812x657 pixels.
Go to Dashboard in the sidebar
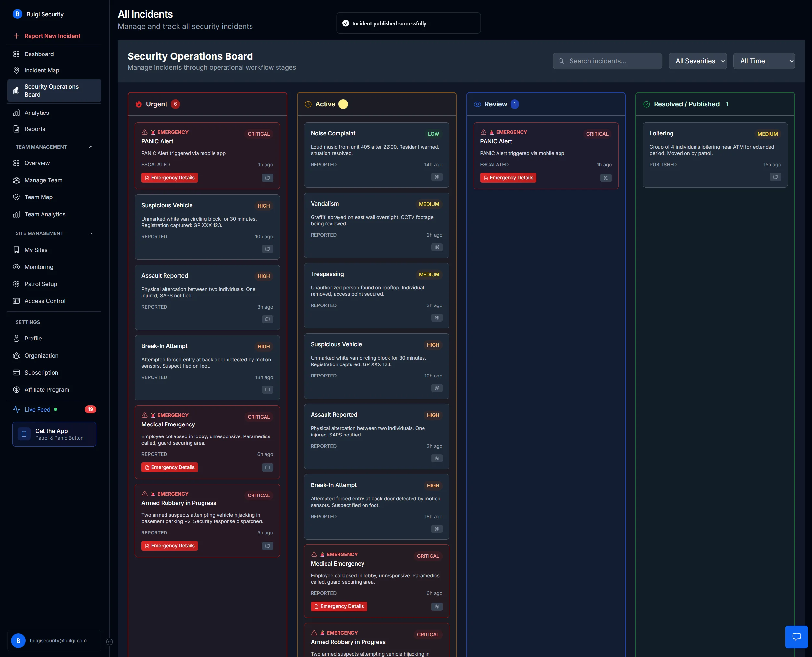click(39, 54)
